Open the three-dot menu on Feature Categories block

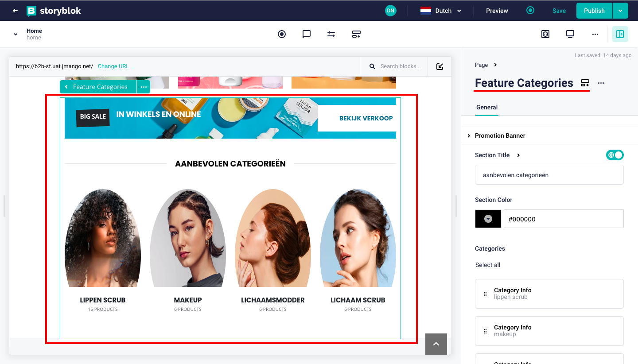click(144, 87)
